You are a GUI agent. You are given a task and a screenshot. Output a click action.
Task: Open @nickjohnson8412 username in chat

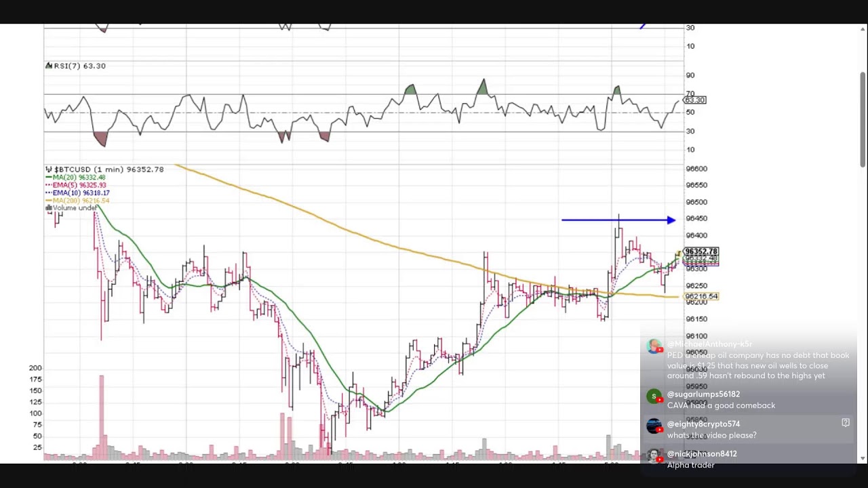coord(702,454)
